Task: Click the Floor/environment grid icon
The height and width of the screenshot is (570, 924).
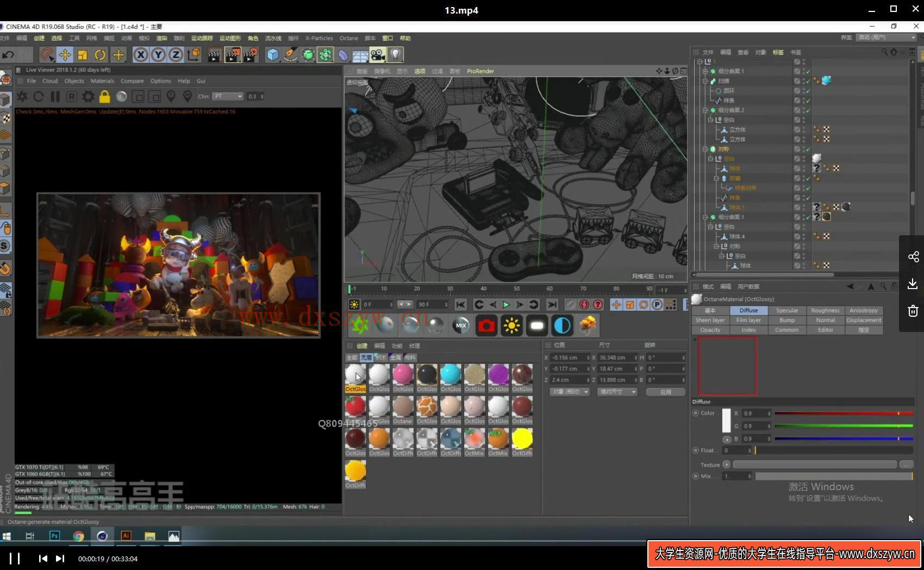Action: (360, 54)
